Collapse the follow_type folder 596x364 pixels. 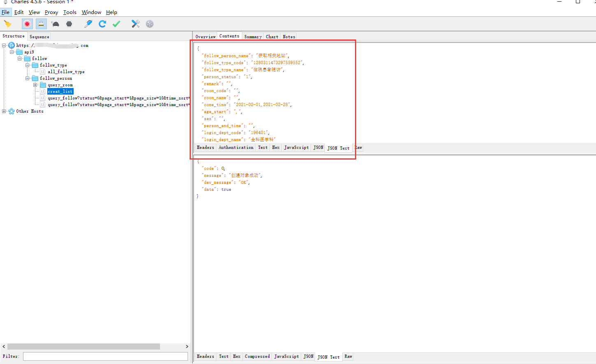(28, 65)
